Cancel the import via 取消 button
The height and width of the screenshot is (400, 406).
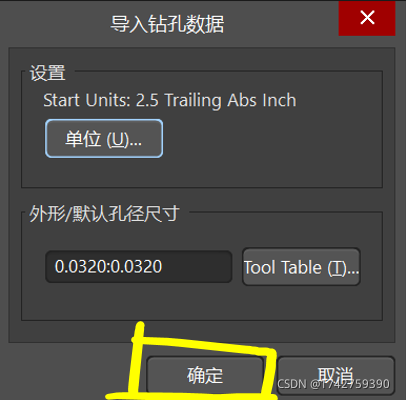[336, 375]
